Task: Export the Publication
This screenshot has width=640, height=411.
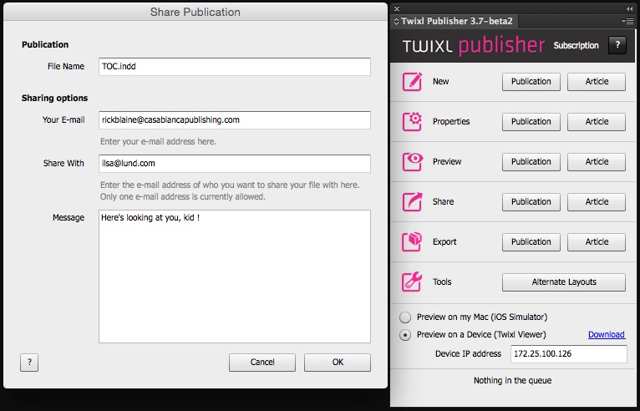Action: [531, 242]
